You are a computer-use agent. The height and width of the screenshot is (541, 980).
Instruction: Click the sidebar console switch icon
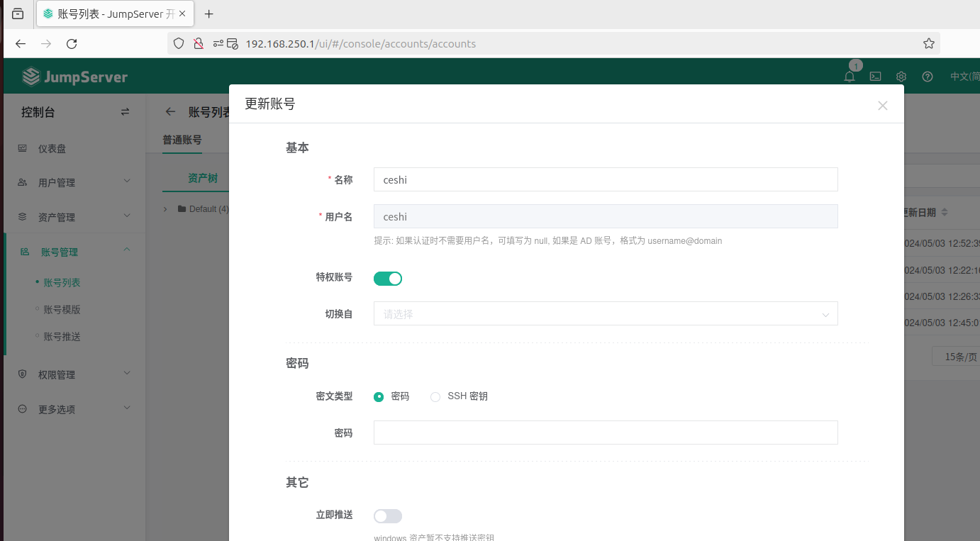(126, 112)
